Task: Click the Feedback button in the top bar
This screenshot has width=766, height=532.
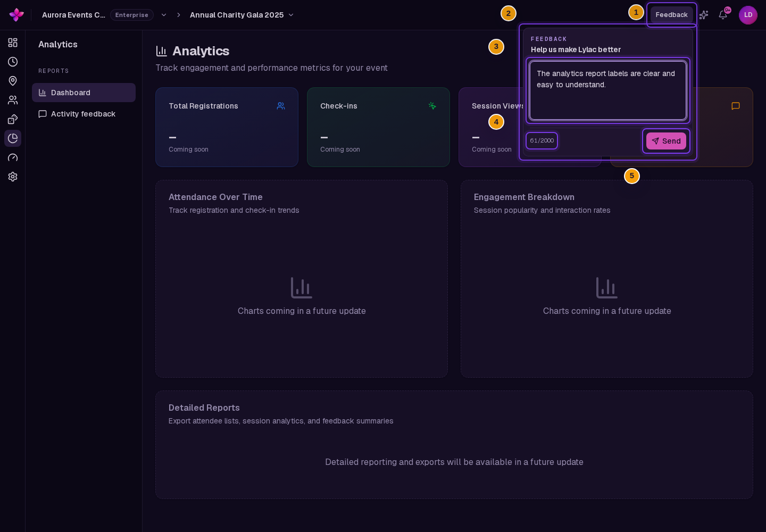Action: coord(671,15)
